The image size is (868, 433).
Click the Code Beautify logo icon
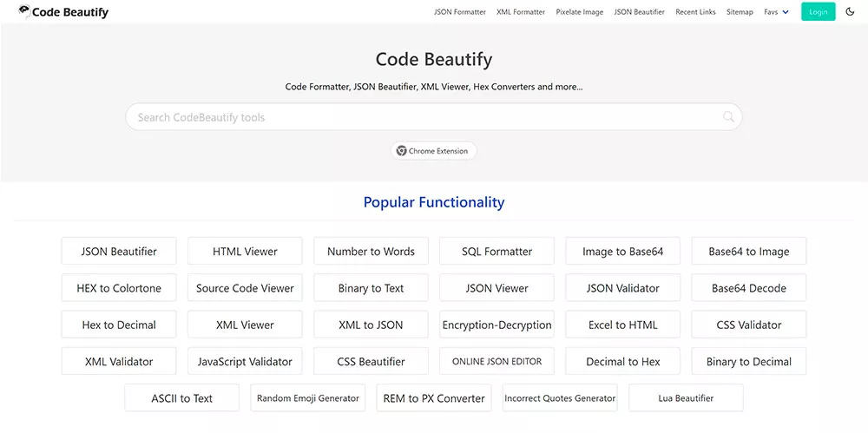pyautogui.click(x=25, y=11)
